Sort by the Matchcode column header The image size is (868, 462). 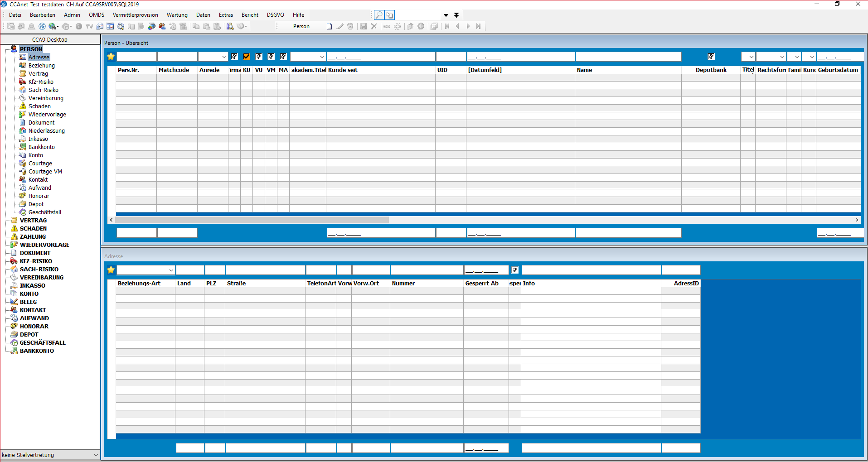click(x=174, y=70)
